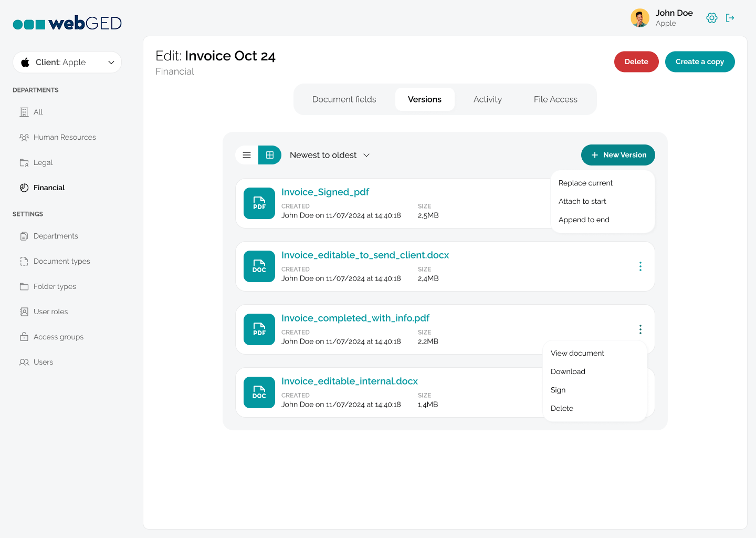The height and width of the screenshot is (538, 756).
Task: Click the New Version button
Action: tap(618, 155)
